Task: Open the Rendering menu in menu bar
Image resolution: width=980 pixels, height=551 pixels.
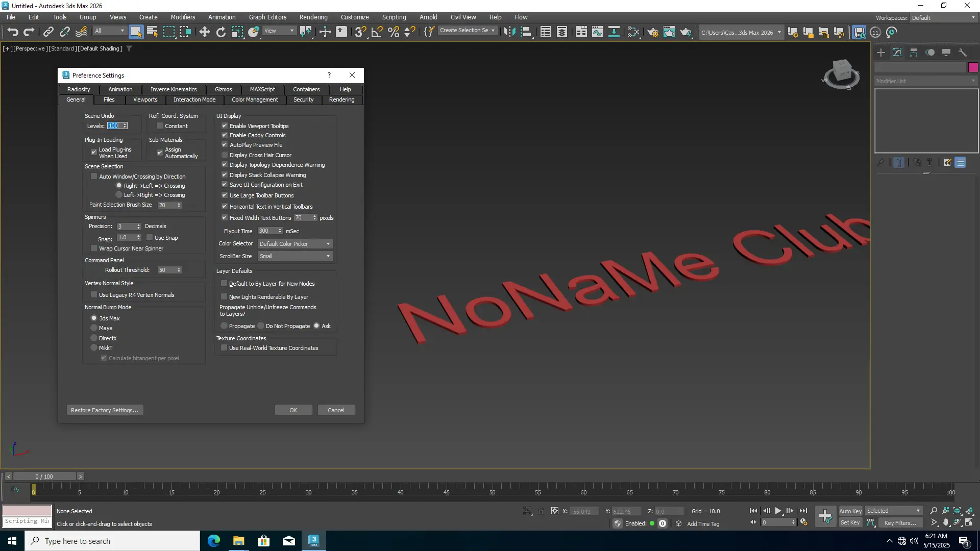Action: [x=313, y=17]
